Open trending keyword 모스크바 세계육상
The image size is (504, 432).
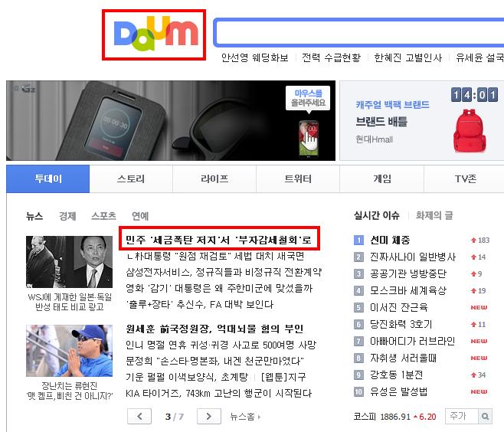point(408,290)
